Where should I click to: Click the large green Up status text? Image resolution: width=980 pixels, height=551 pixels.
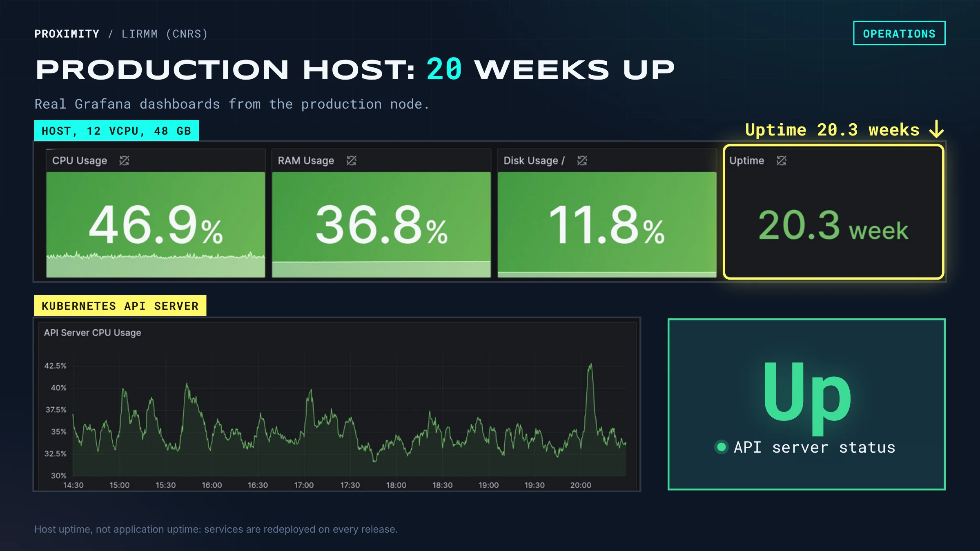[807, 398]
